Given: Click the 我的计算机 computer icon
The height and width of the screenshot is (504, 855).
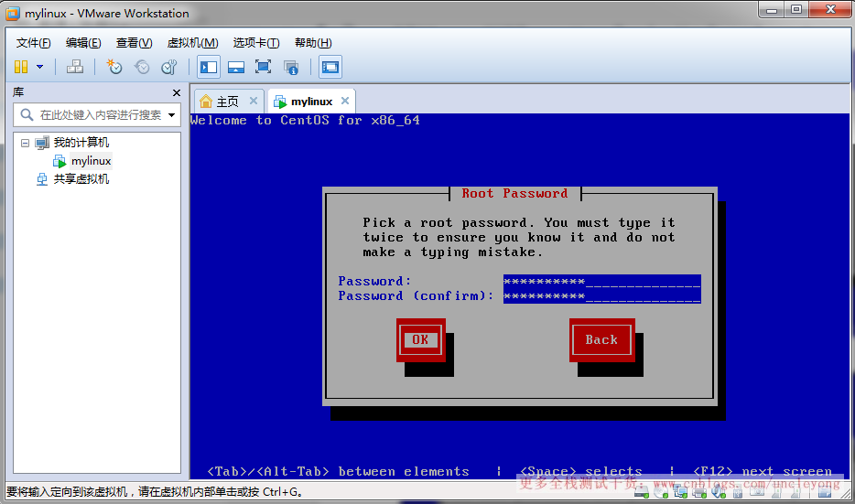Looking at the screenshot, I should click(x=42, y=143).
